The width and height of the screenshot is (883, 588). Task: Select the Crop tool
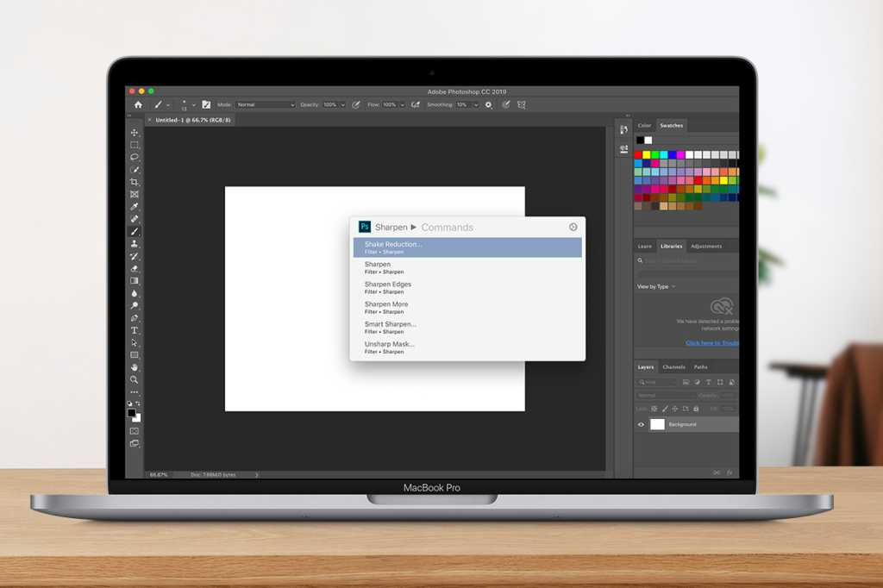[135, 183]
